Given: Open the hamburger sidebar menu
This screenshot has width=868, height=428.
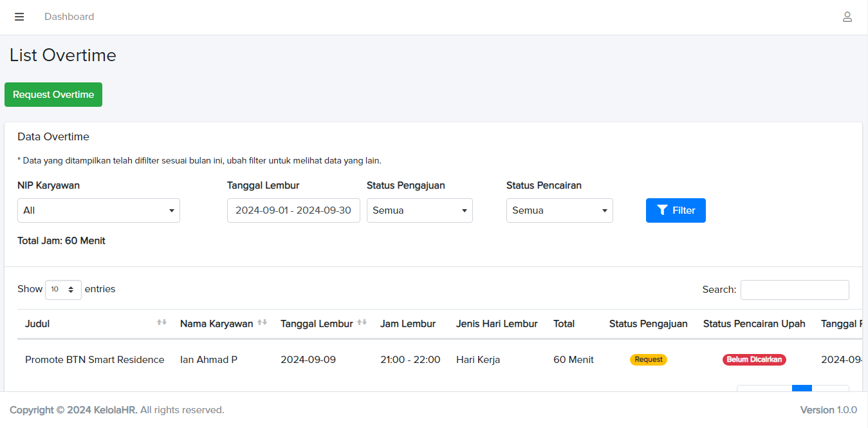Looking at the screenshot, I should pos(19,17).
